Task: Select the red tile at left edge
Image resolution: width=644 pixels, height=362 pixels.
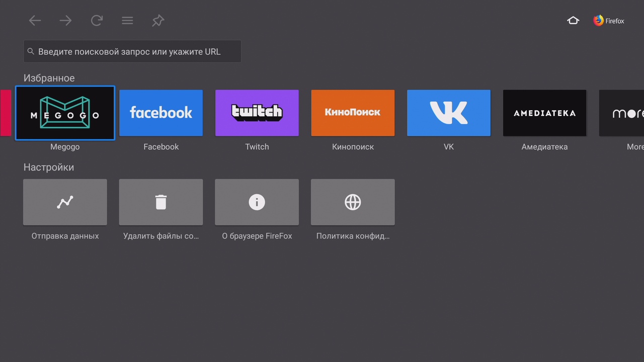Action: click(x=5, y=113)
